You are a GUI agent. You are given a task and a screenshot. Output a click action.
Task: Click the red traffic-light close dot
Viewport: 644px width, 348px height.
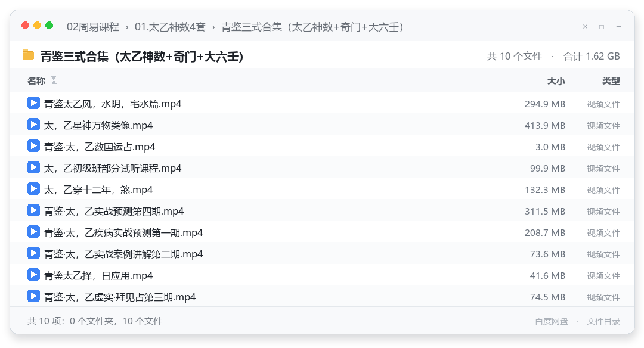coord(26,26)
